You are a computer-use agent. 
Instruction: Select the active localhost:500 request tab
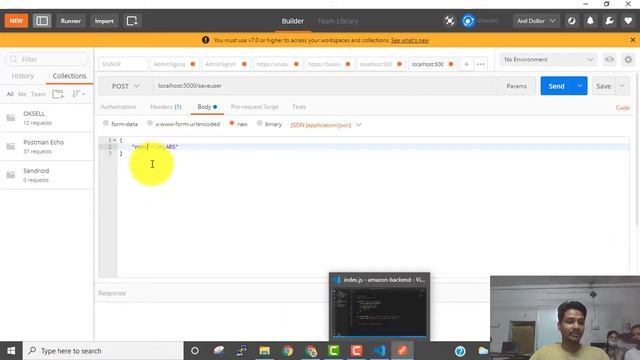[432, 64]
